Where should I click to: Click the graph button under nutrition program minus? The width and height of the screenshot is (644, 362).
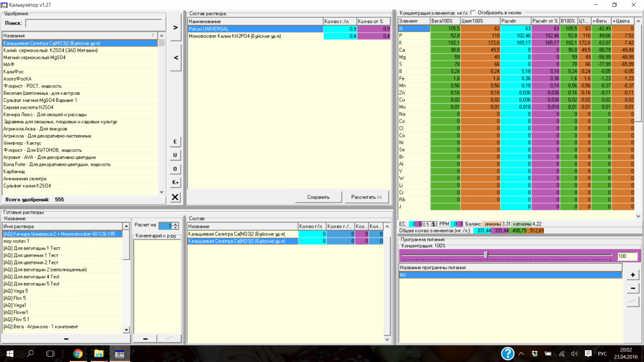(633, 302)
